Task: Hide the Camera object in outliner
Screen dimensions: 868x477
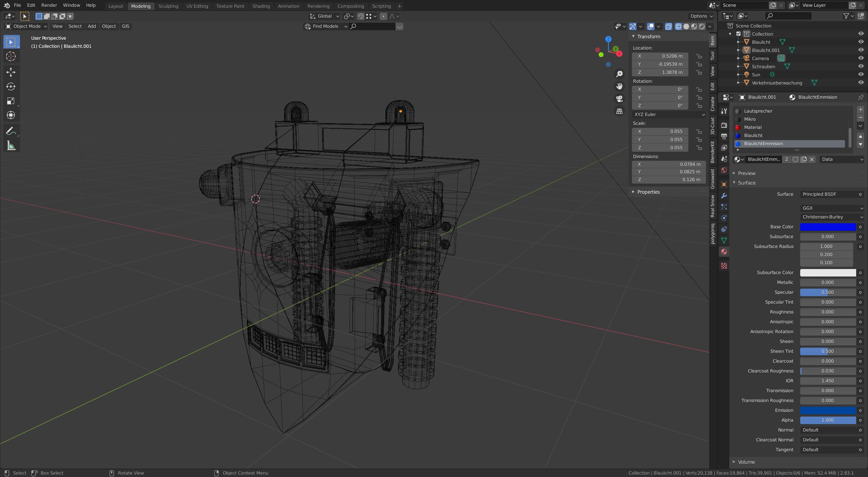Action: [861, 58]
